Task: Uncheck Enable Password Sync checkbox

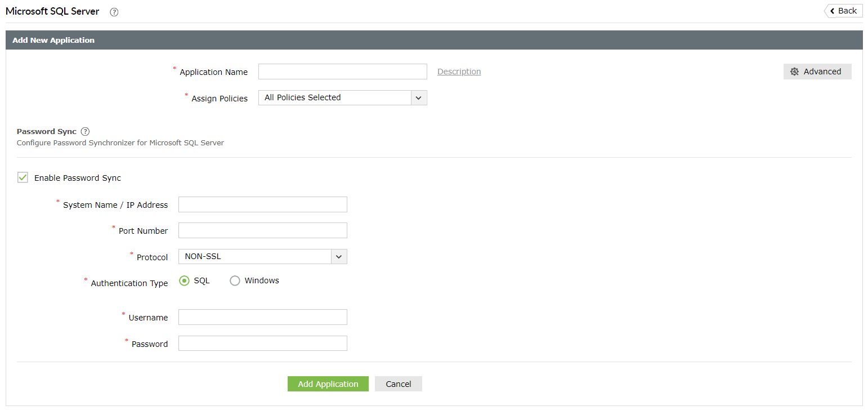Action: pos(23,177)
